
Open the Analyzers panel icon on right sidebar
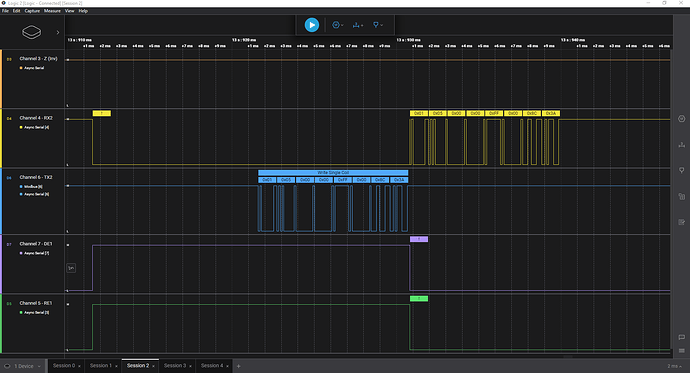pos(681,145)
